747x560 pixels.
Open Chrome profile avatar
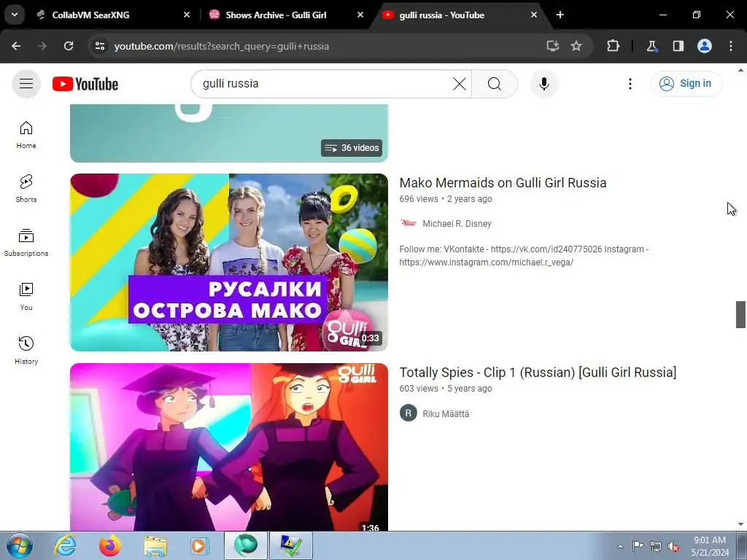pyautogui.click(x=705, y=46)
